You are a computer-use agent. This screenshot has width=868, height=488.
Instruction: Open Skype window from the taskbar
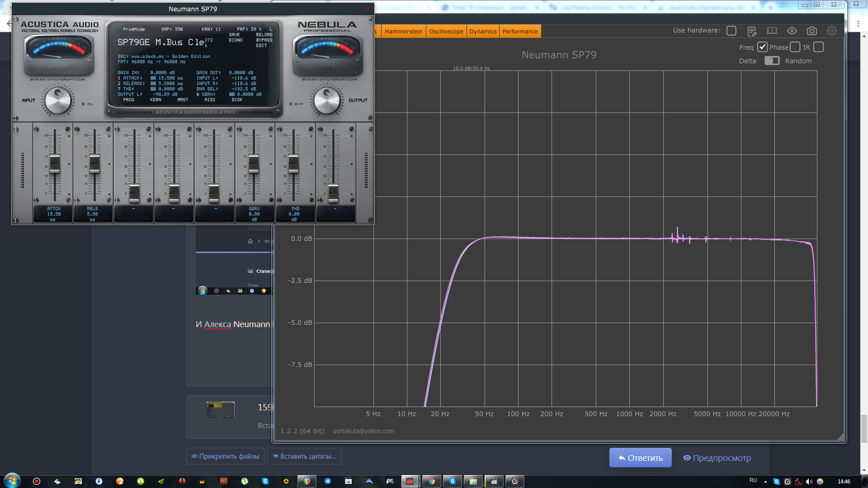(453, 481)
